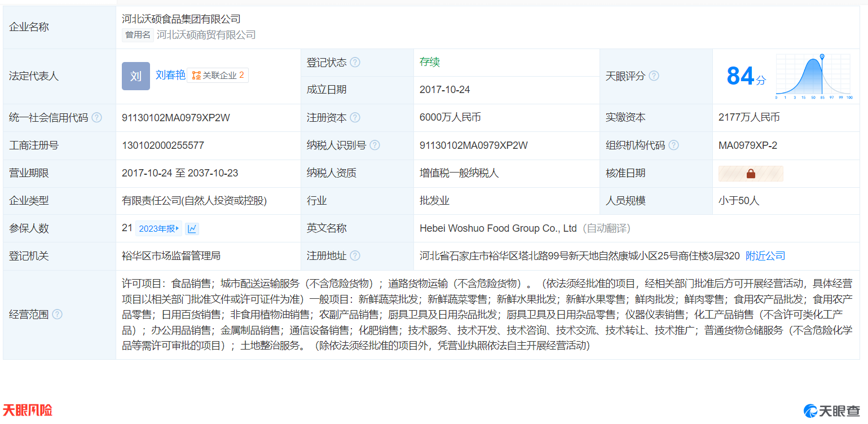Click the 天眼查 logo at bottom right

[832, 411]
